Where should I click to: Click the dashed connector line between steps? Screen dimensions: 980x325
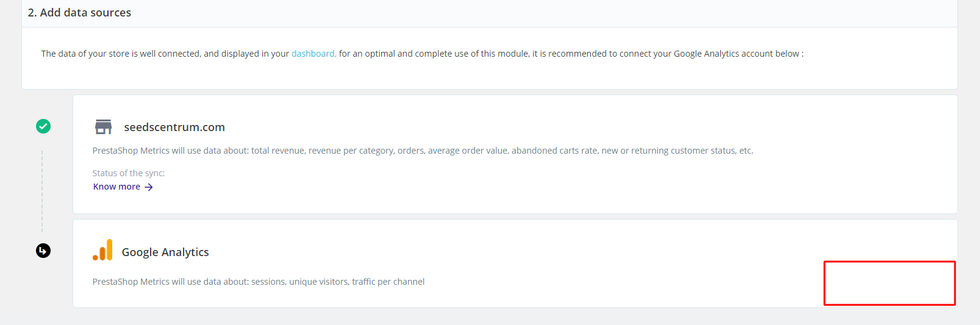coord(42,191)
